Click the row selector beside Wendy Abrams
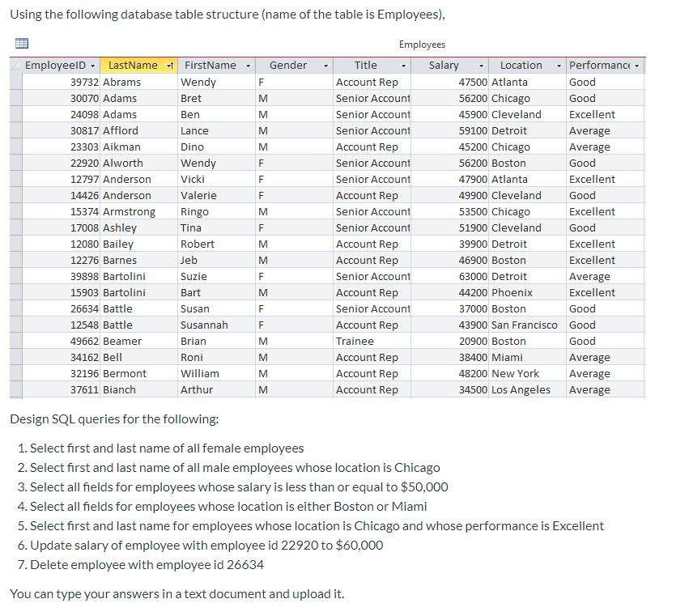The image size is (689, 616). [15, 82]
